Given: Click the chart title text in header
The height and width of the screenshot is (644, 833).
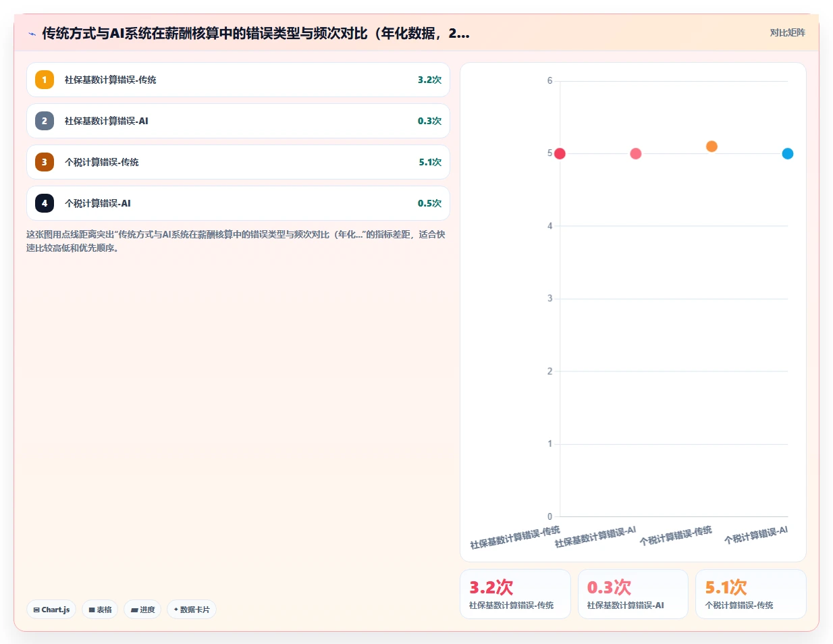Looking at the screenshot, I should click(x=256, y=33).
